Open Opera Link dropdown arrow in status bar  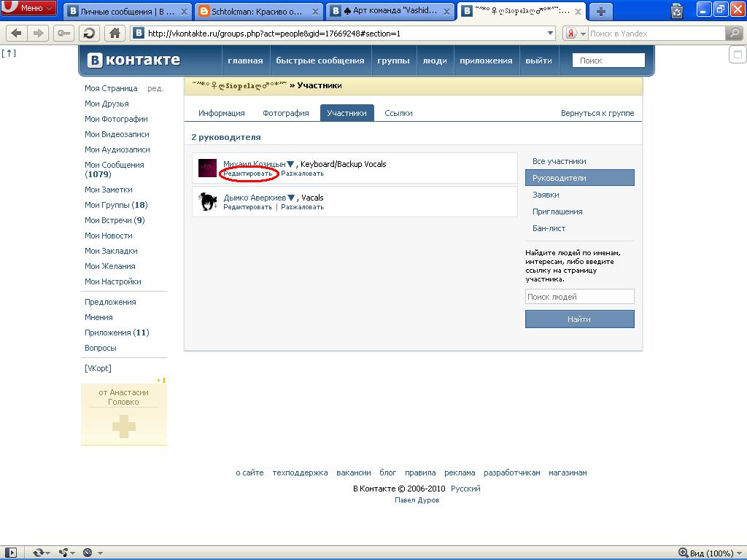tap(48, 553)
